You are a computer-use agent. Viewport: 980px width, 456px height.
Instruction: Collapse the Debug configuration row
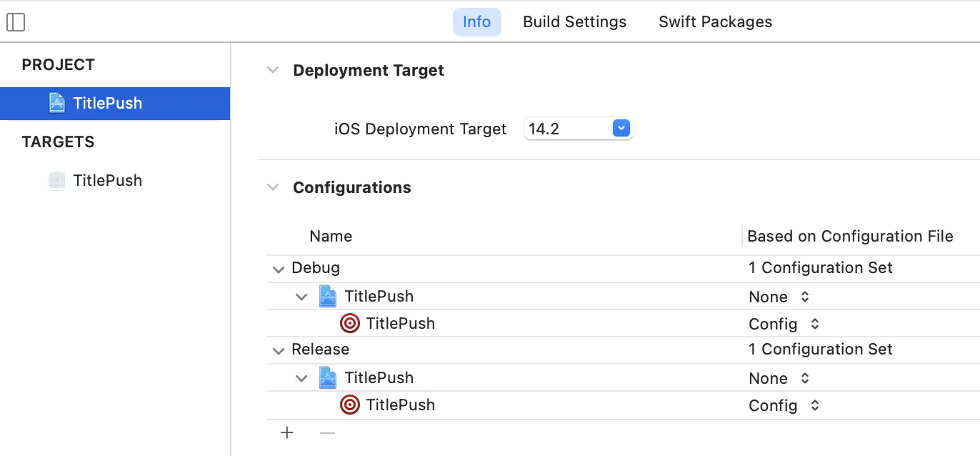pyautogui.click(x=278, y=269)
